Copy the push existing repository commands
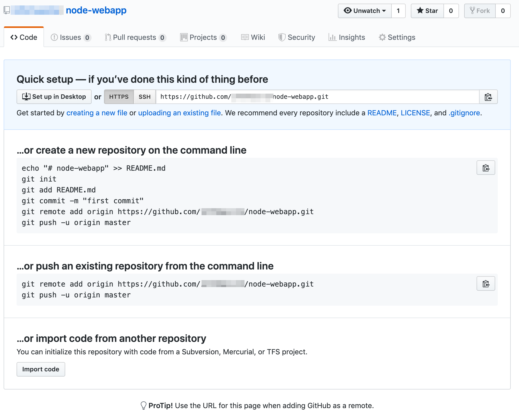This screenshot has height=420, width=519. coord(486,284)
